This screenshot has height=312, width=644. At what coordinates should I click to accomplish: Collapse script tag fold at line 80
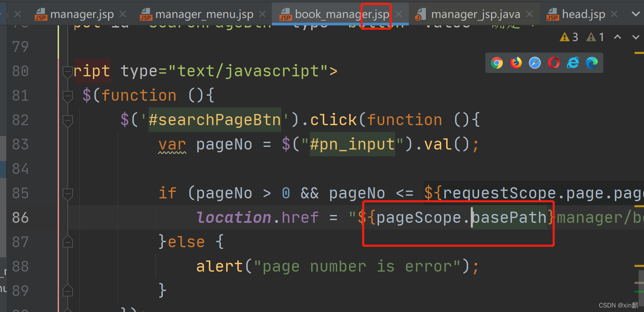click(68, 72)
